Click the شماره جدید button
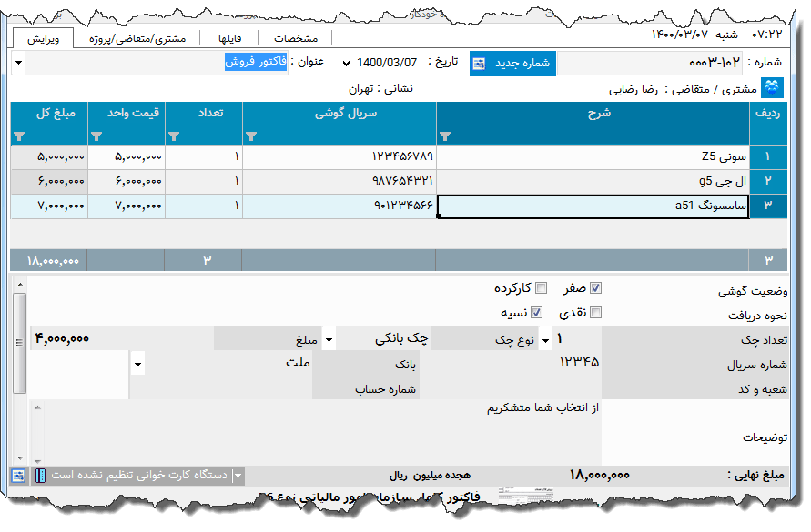Viewport: 811px width, 532px height. click(512, 63)
